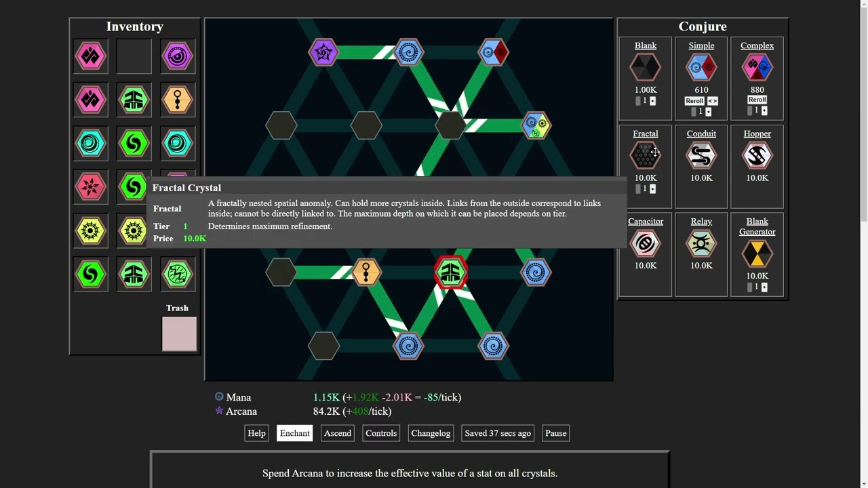
Task: Pick the green cracked-circle crystal in Inventory
Action: pos(178,274)
